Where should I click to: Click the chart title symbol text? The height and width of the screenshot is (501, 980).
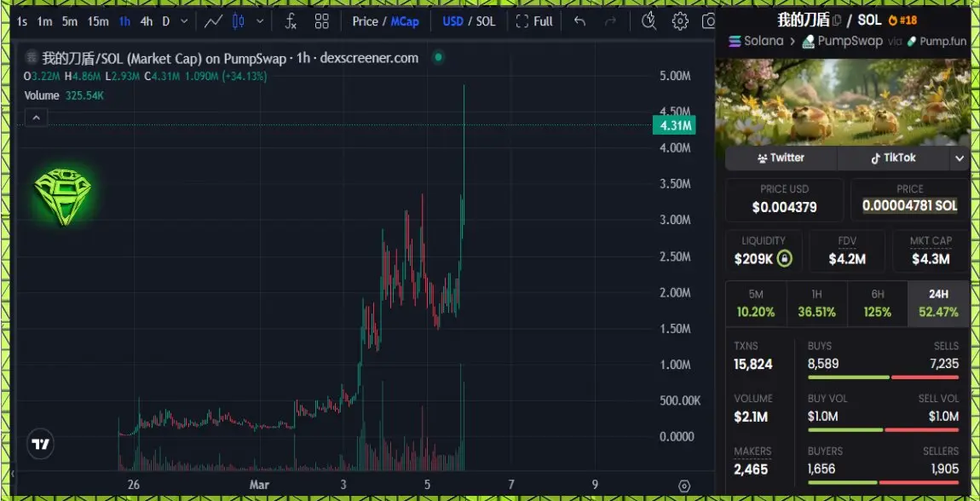[x=230, y=58]
